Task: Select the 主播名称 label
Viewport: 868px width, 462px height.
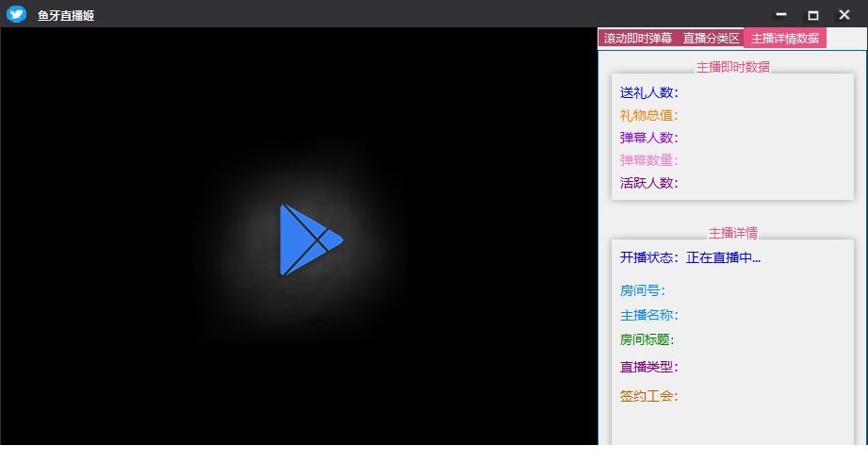Action: coord(648,315)
